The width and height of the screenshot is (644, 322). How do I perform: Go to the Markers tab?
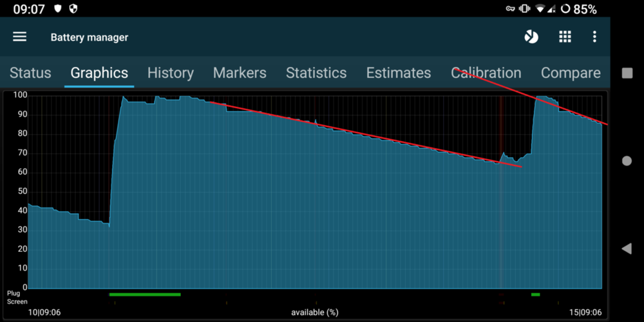[240, 73]
